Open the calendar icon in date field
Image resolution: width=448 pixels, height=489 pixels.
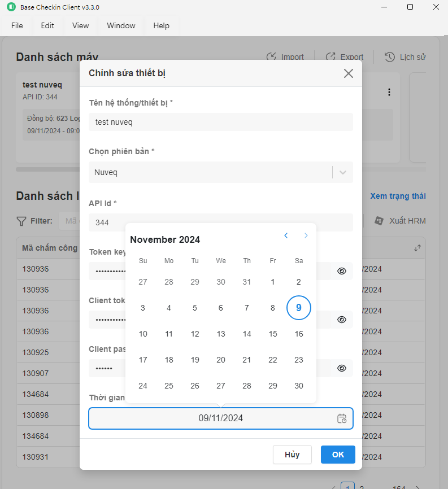point(342,418)
